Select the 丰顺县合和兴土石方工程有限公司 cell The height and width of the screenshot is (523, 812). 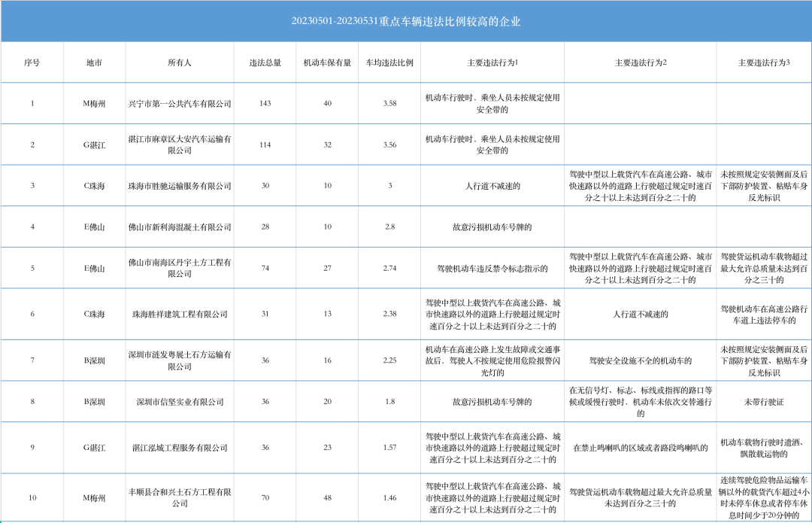pyautogui.click(x=180, y=497)
